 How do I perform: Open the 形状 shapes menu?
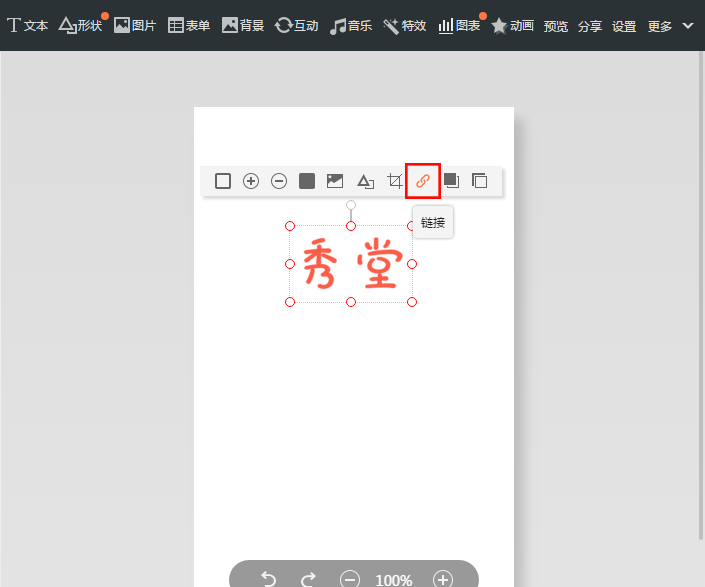pos(81,25)
